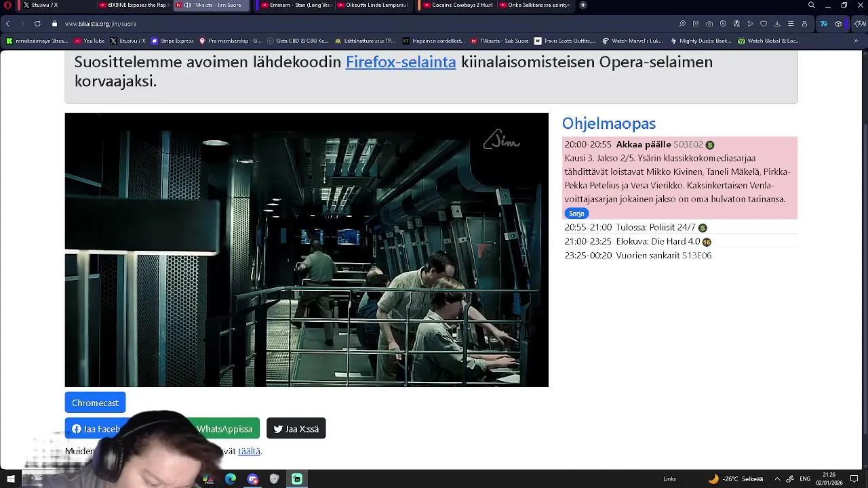Switch to the Cocaine Cowboys 2 tab
Viewport: 868px width, 488px height.
click(457, 5)
